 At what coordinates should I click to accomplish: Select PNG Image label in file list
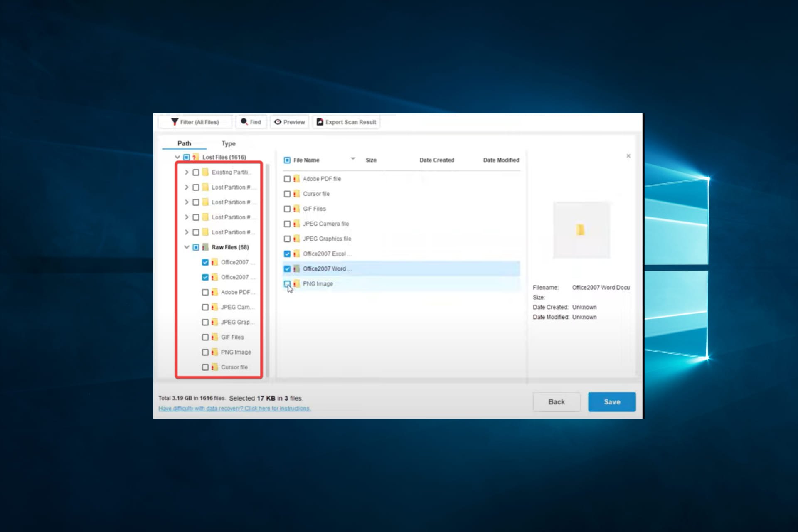click(318, 283)
